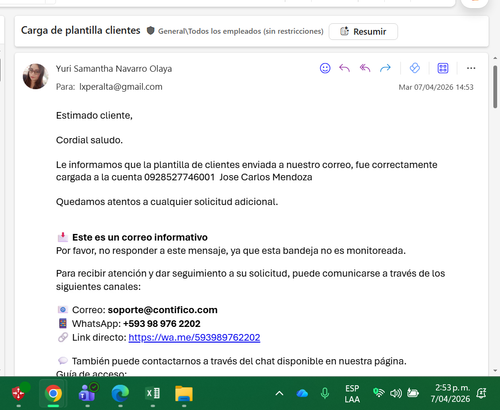
Task: Click email address soporte@contifico.com
Action: (x=162, y=310)
